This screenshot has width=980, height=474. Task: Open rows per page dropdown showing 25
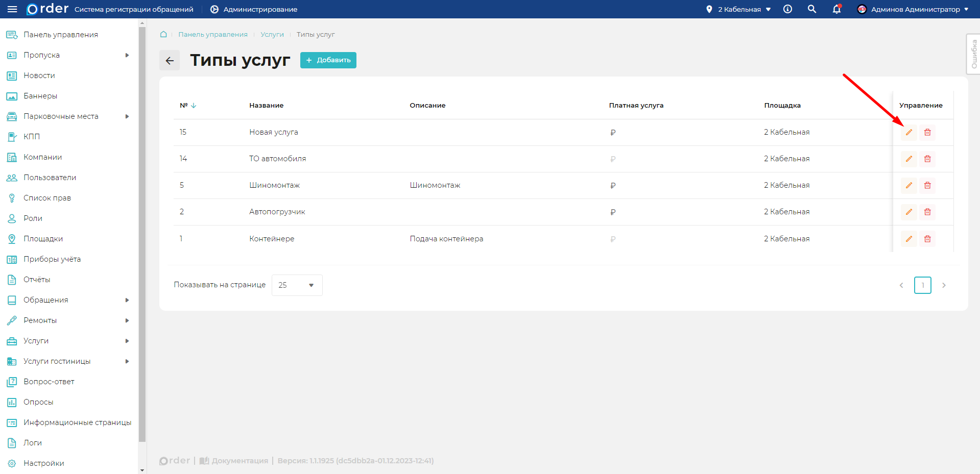click(297, 285)
